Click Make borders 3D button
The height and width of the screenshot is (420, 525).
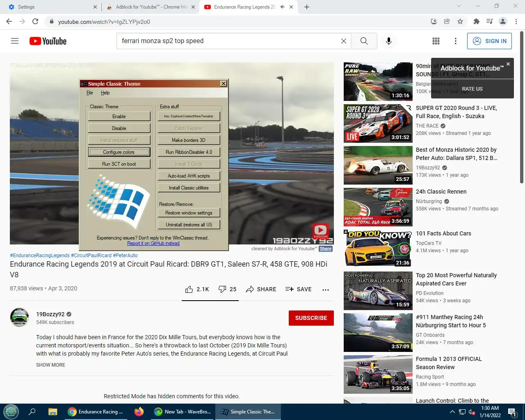[x=189, y=140]
